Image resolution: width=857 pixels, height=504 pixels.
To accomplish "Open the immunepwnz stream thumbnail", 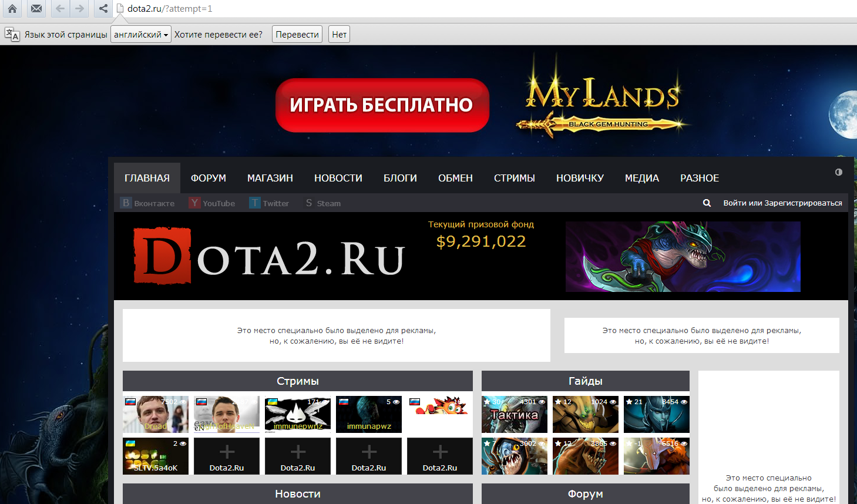I will [x=298, y=414].
